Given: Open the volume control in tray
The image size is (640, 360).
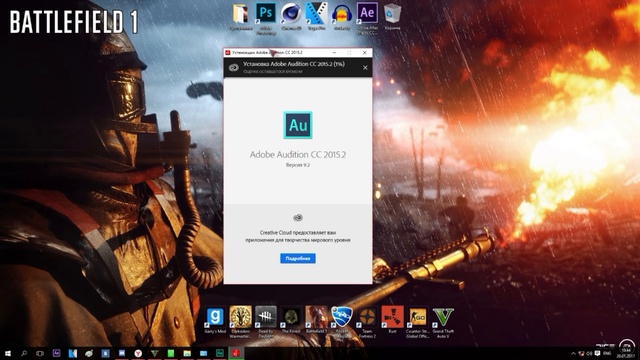Looking at the screenshot, I should 589,353.
